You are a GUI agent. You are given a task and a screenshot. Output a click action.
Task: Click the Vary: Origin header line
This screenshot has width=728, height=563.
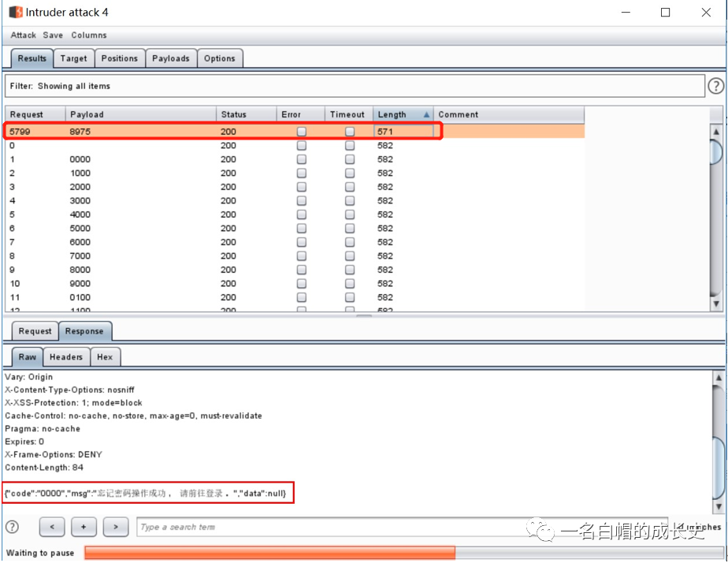pyautogui.click(x=29, y=377)
